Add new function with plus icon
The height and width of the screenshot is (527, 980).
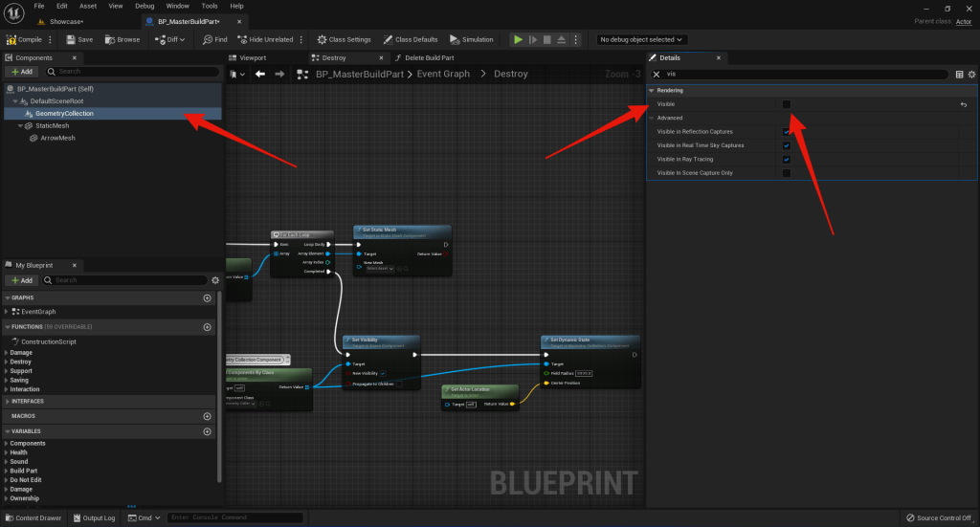coord(208,327)
